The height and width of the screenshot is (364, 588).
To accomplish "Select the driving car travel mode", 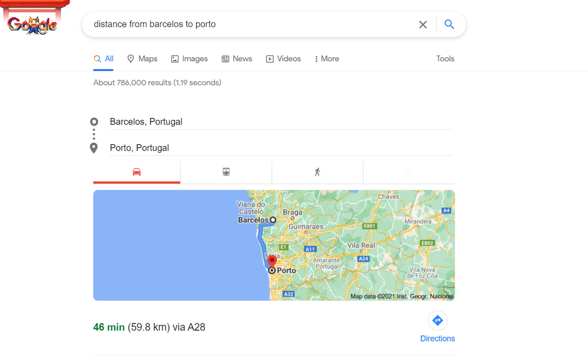I will (137, 172).
